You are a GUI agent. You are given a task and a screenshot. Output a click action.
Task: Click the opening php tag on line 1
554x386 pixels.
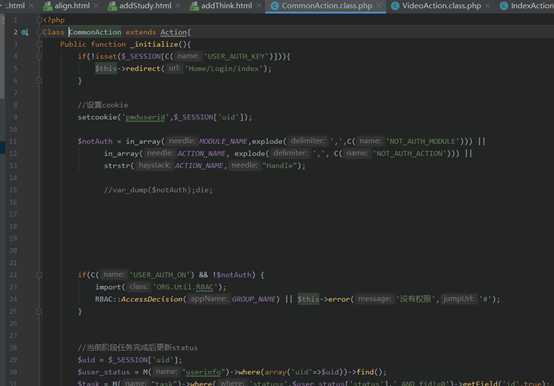[x=53, y=20]
